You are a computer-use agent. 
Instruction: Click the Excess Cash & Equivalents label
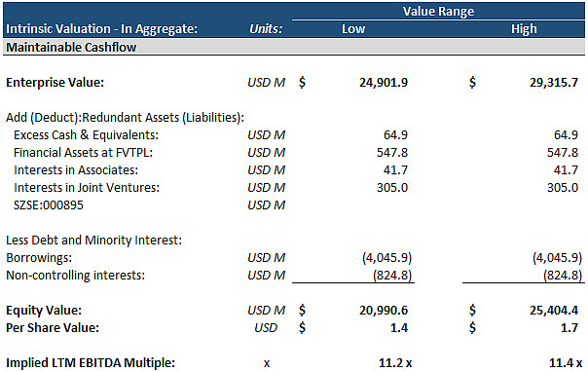point(86,134)
